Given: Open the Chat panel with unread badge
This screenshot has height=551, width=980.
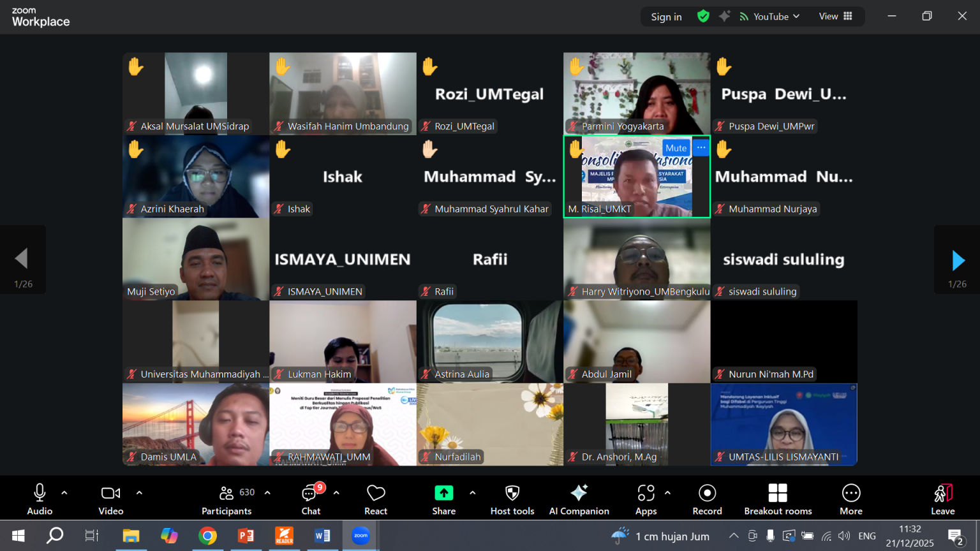Looking at the screenshot, I should click(311, 499).
